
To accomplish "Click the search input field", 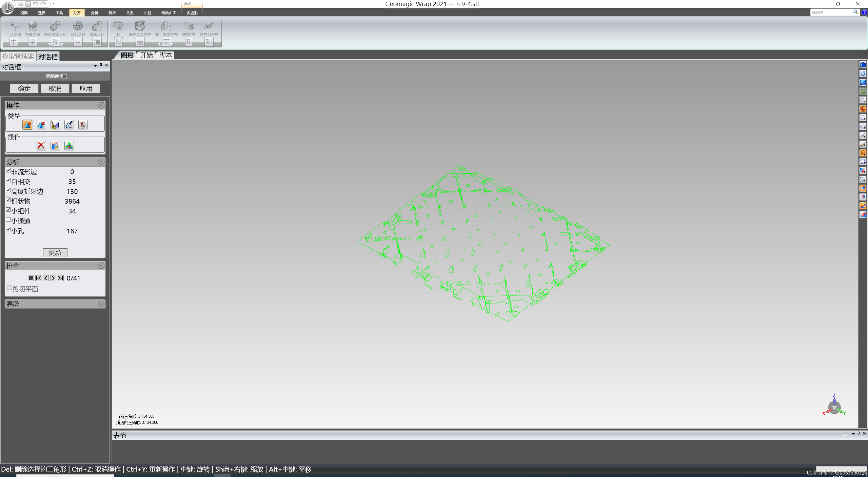I will pyautogui.click(x=832, y=12).
